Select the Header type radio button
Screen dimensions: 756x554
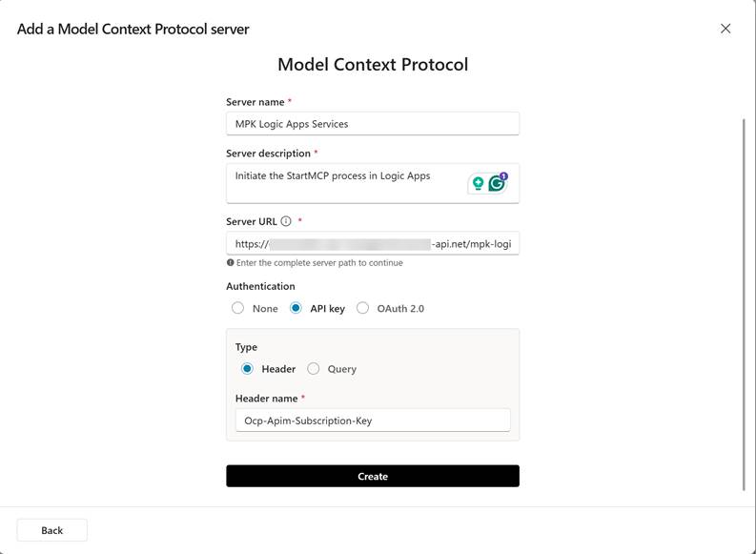248,369
